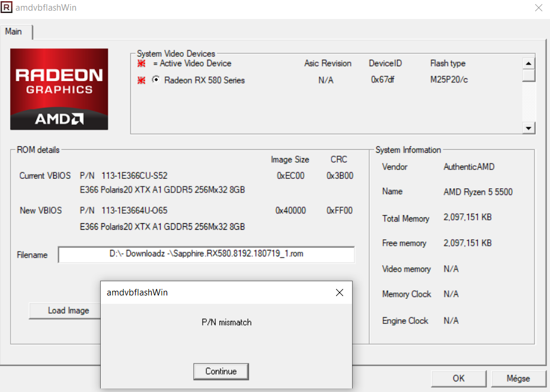
Task: Click the Current VBIOS label
Action: (45, 175)
